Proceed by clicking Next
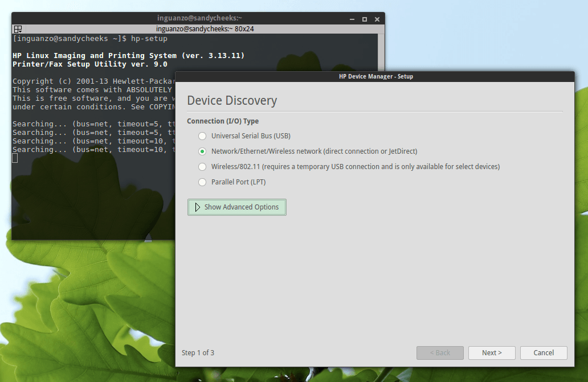Image resolution: width=588 pixels, height=382 pixels. coord(491,352)
